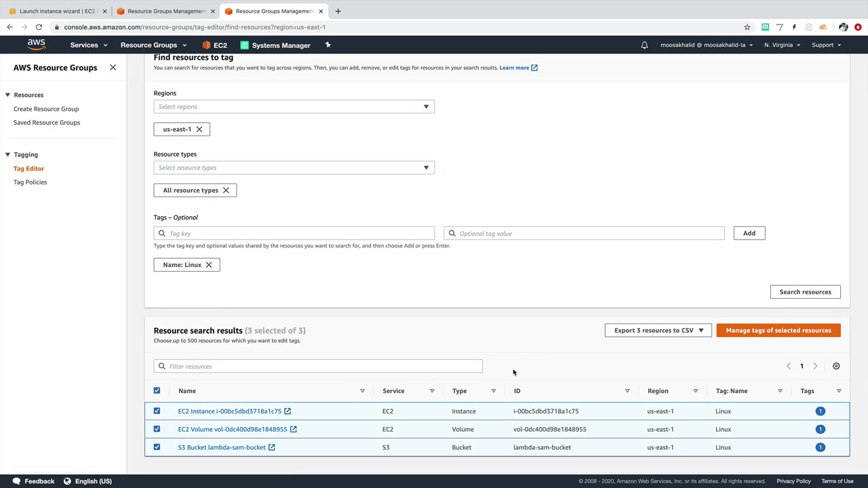868x488 pixels.
Task: Click the Add tag button
Action: pyautogui.click(x=749, y=233)
